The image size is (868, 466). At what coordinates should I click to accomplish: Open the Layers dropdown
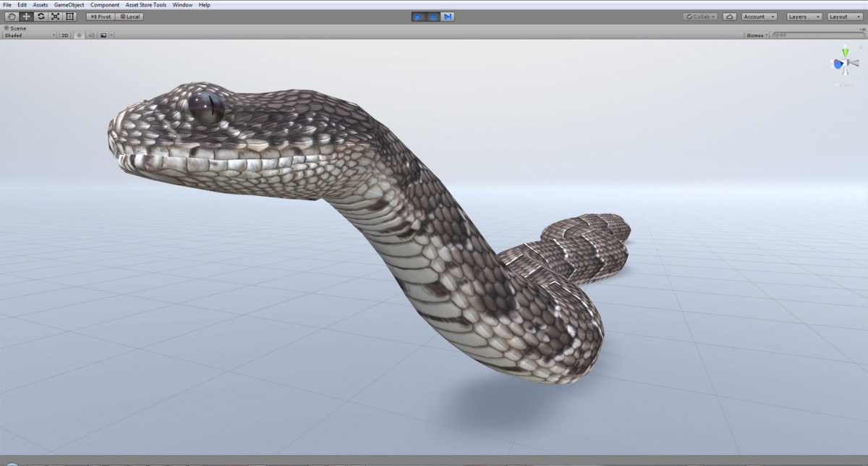tap(804, 16)
